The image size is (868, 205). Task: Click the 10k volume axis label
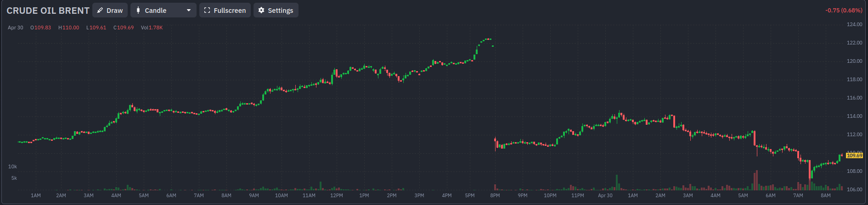pos(12,166)
